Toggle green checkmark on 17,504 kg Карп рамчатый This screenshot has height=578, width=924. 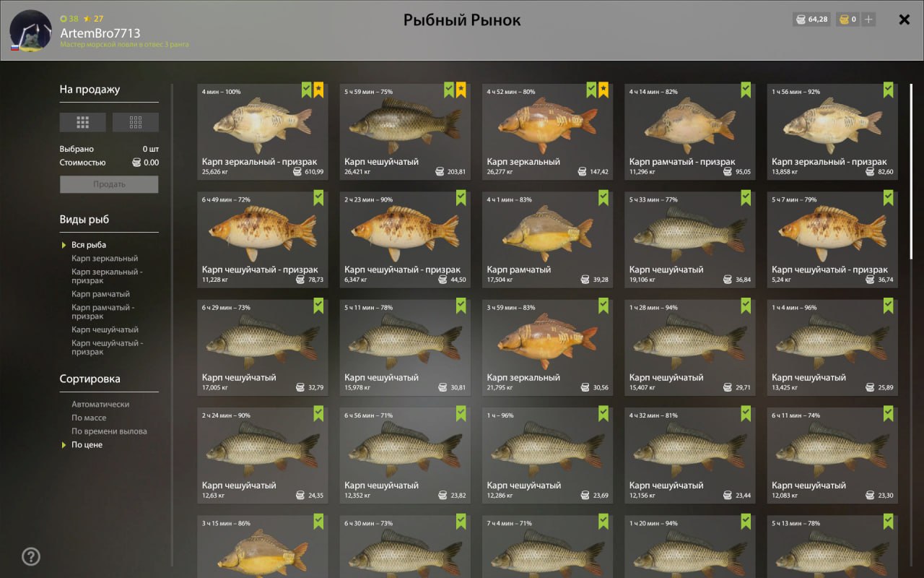pos(603,198)
